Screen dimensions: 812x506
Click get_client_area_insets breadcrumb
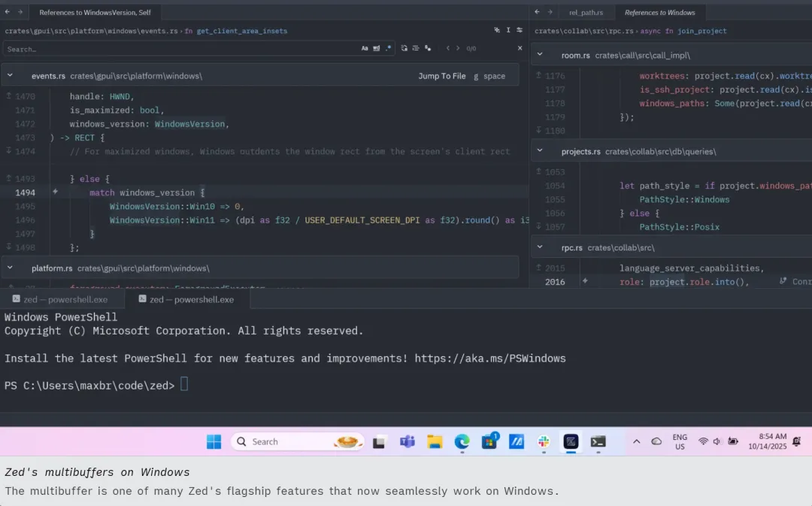[x=242, y=31]
